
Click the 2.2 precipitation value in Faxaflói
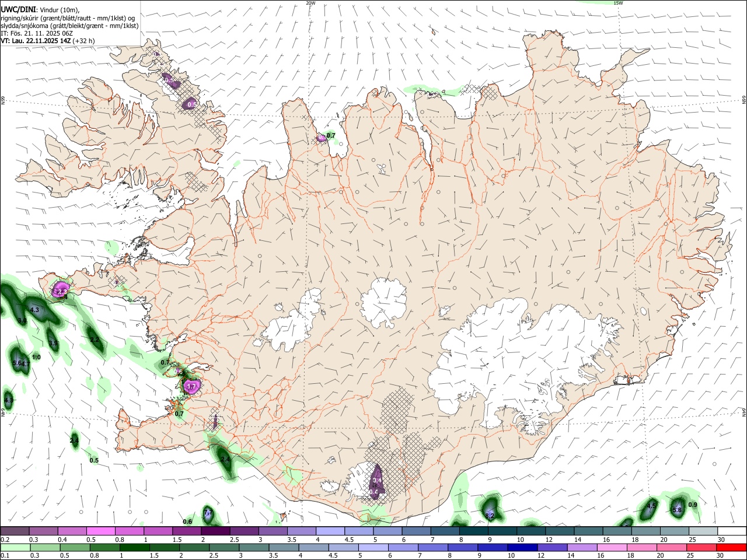point(95,339)
